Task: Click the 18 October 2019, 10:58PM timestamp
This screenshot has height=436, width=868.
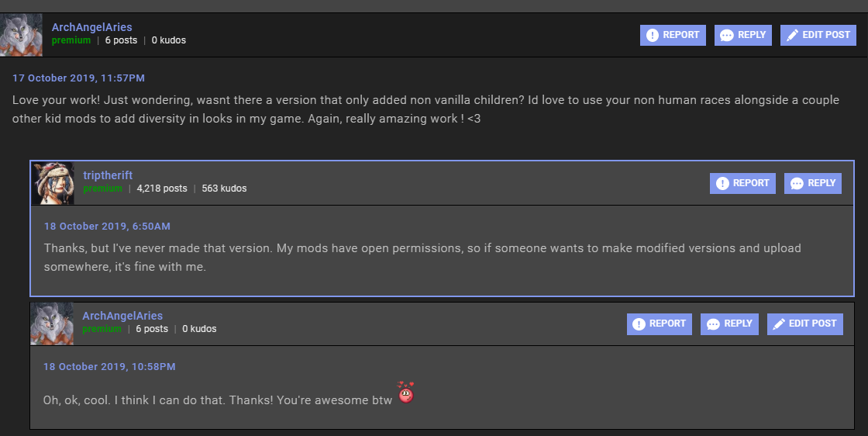Action: coord(109,367)
